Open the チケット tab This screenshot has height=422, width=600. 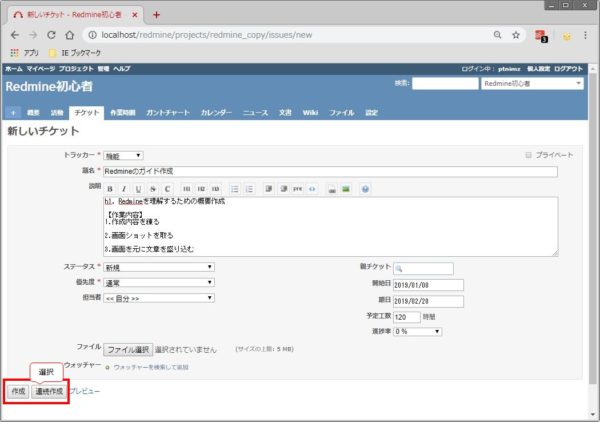(86, 113)
